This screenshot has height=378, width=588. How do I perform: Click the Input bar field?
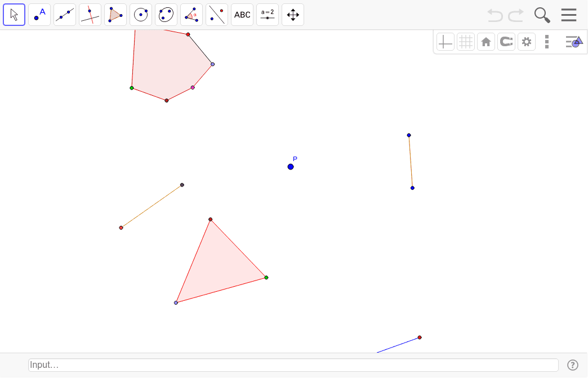[x=293, y=365]
